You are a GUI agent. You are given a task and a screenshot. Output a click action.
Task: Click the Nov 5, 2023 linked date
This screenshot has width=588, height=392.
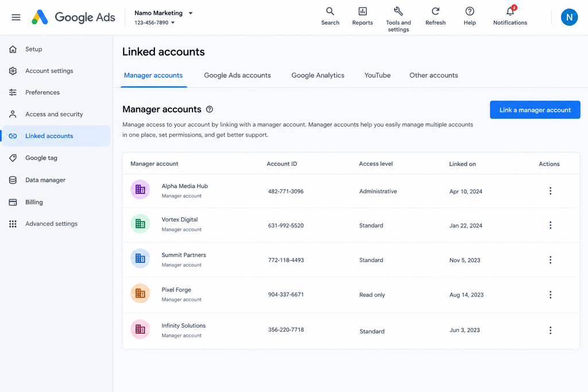pyautogui.click(x=465, y=260)
